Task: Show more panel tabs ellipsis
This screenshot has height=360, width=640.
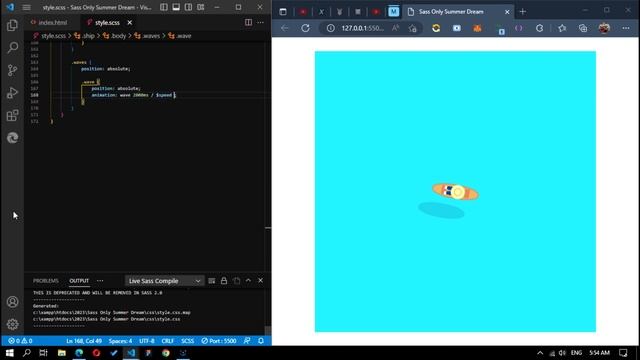Action: point(100,281)
